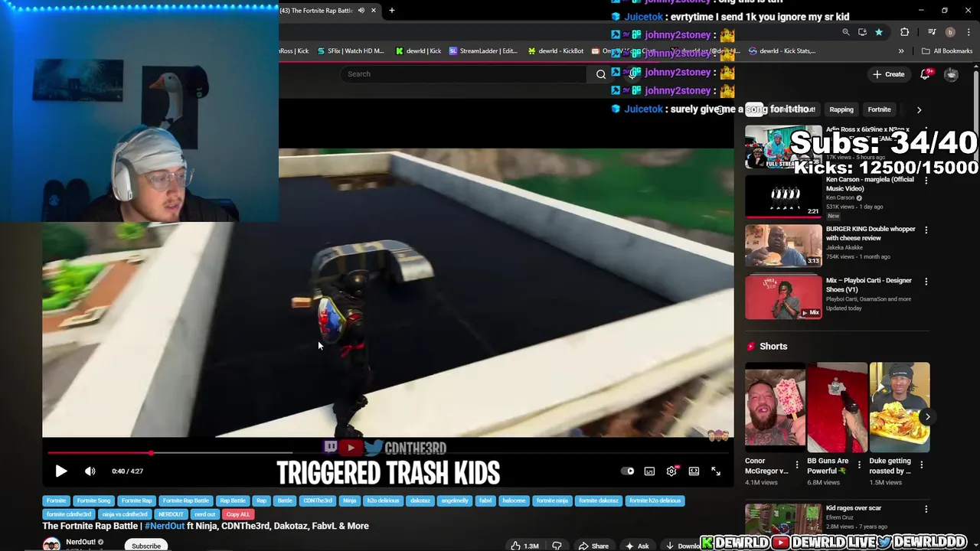The image size is (980, 551).
Task: Expand the hidden bookmarks overflow chevron
Action: [901, 51]
